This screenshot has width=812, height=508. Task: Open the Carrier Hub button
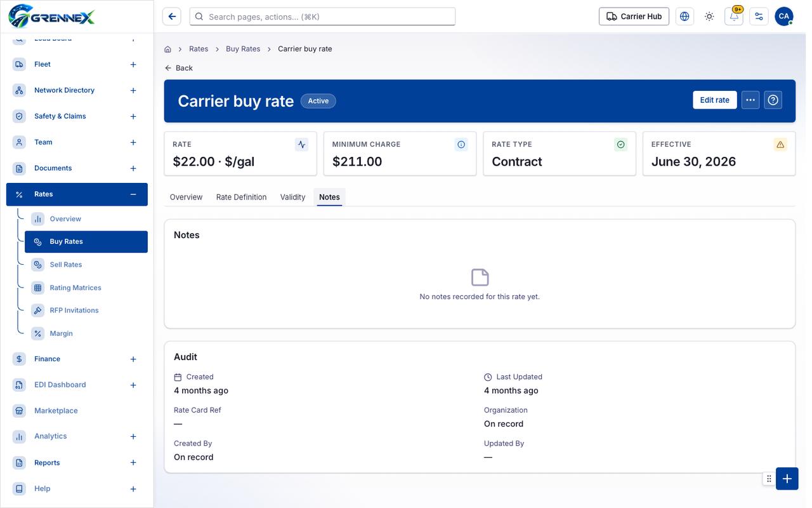(634, 17)
